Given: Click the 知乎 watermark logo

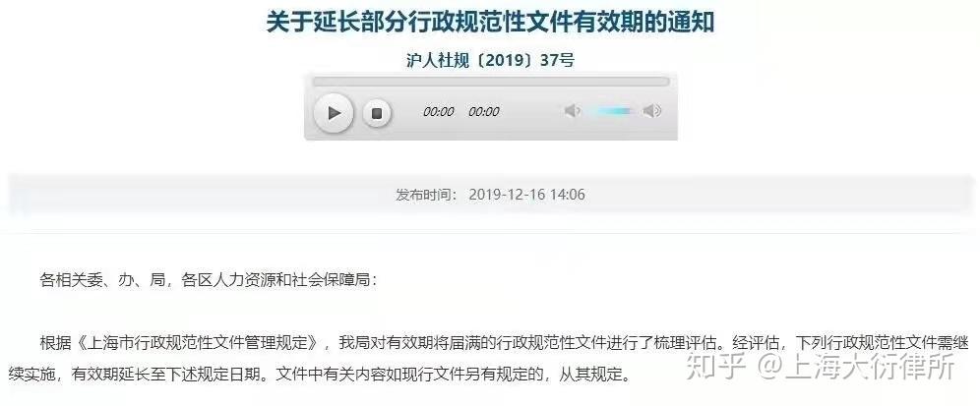Looking at the screenshot, I should click(717, 367).
